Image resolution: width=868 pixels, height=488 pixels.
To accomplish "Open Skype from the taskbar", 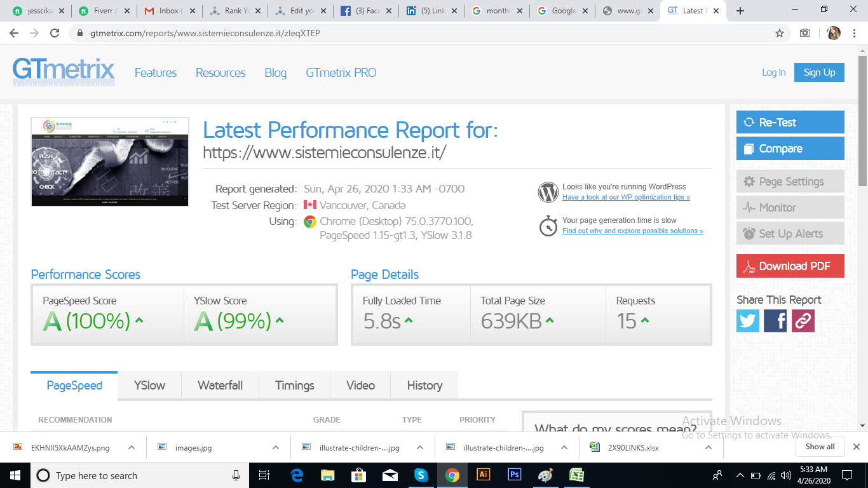I will (x=421, y=475).
